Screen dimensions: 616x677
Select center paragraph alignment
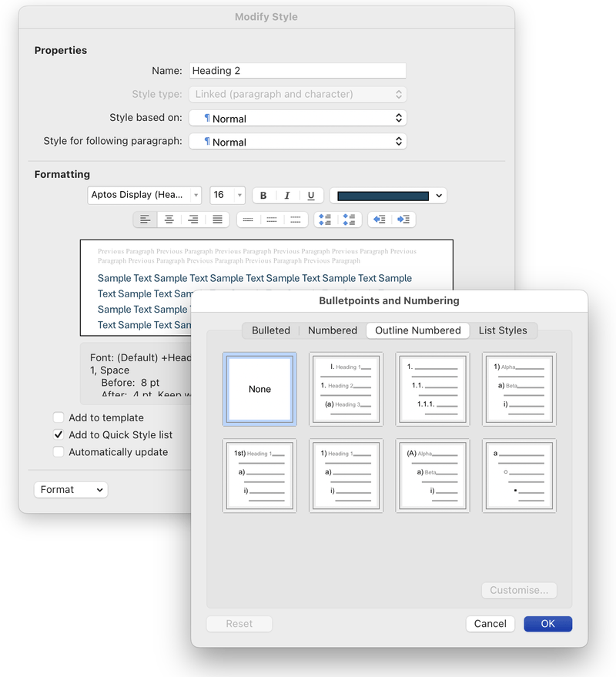(169, 220)
